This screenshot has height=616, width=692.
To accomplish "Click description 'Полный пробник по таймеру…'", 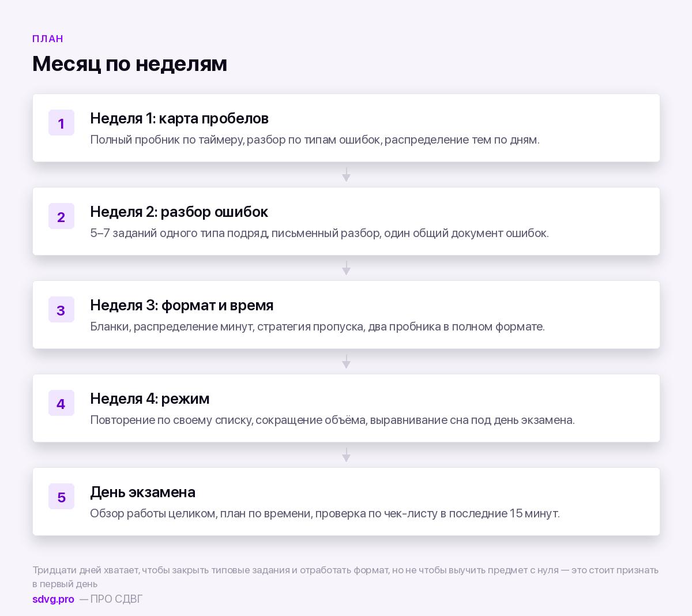I will (315, 140).
